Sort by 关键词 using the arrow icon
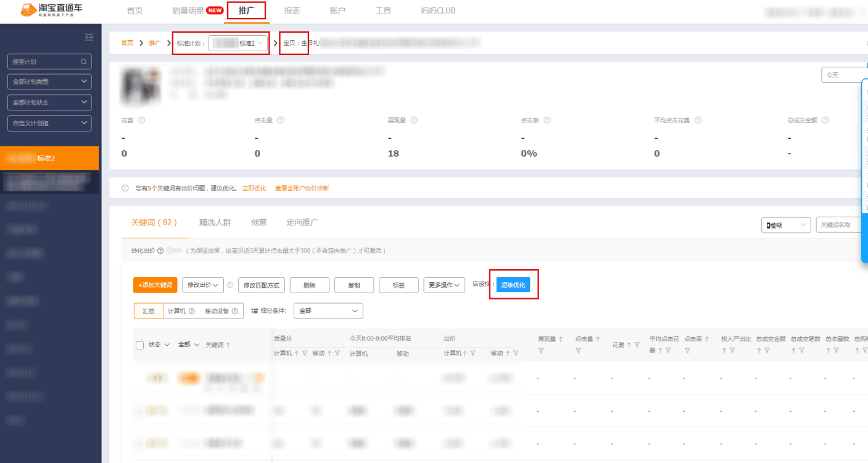 tap(229, 345)
